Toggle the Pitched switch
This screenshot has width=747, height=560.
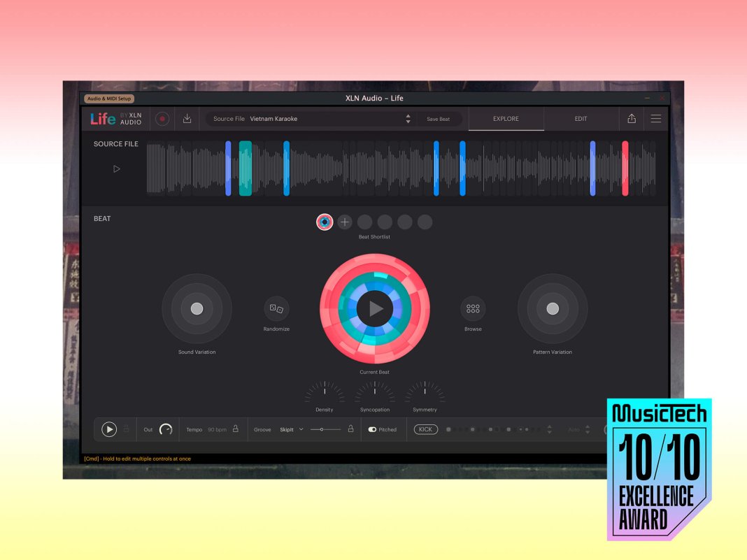pos(373,429)
